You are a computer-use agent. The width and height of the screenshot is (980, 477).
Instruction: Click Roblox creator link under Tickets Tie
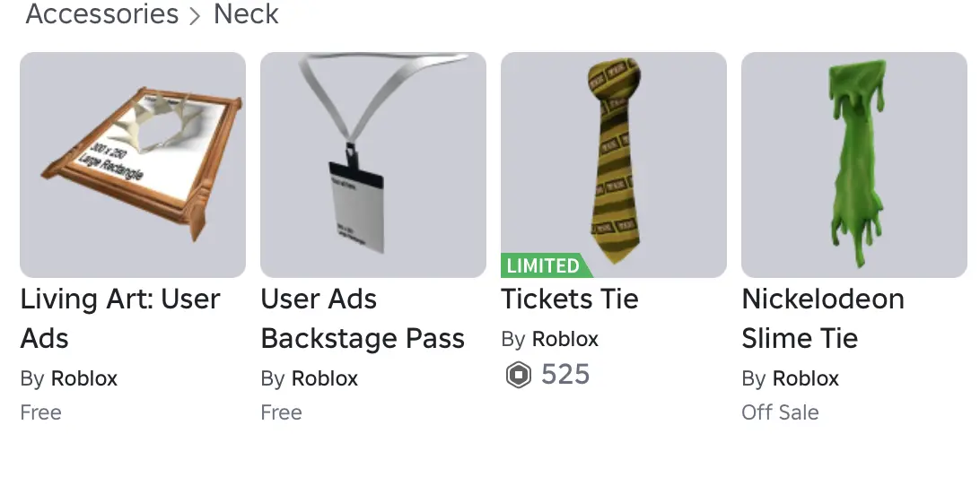565,339
